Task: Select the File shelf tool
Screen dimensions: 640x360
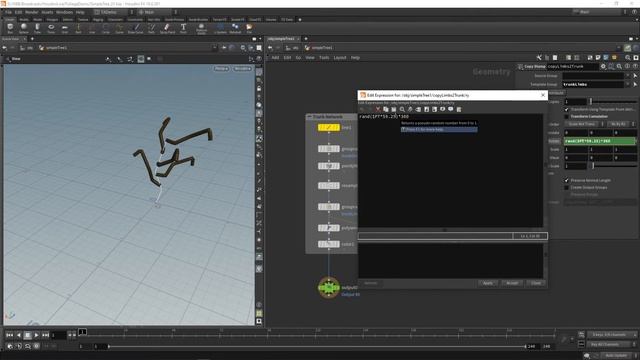Action: pos(249,28)
